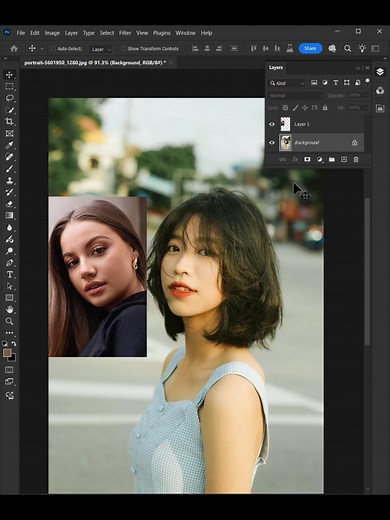Open the Opacity value dropdown
The image size is (390, 520).
[365, 96]
